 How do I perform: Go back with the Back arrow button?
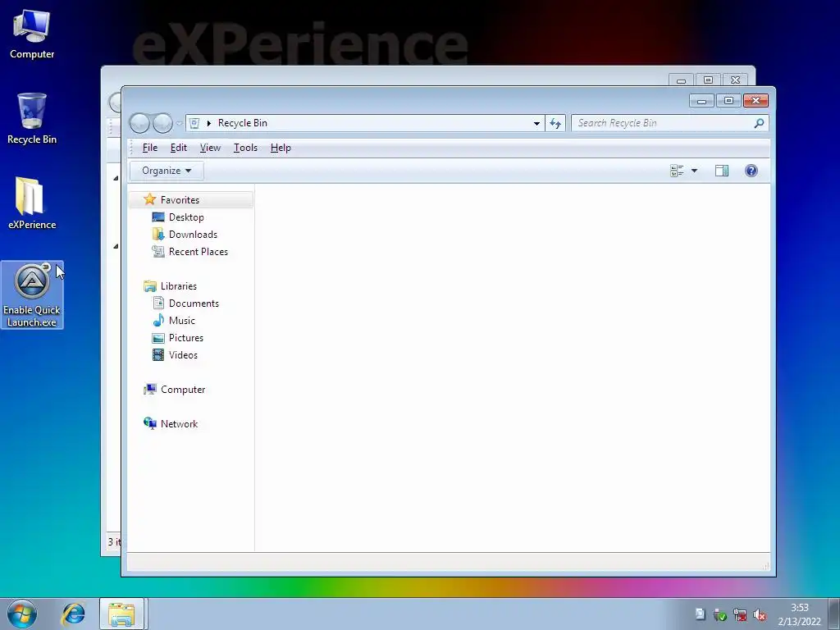pos(139,123)
